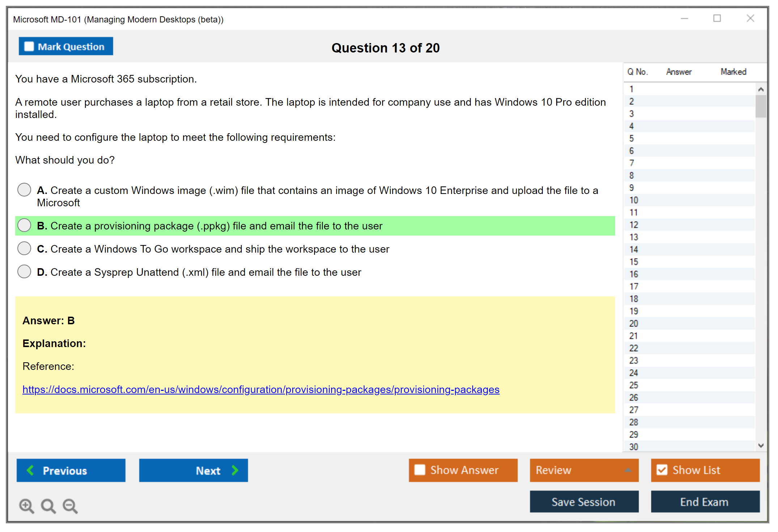This screenshot has height=532, width=778.
Task: Minimize the exam window
Action: click(684, 18)
